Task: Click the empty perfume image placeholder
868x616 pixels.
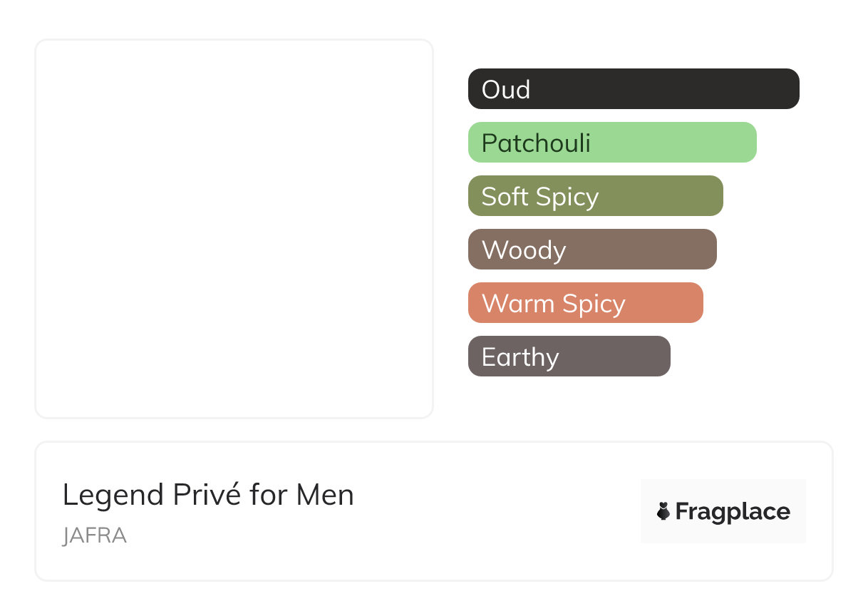Action: pos(234,229)
